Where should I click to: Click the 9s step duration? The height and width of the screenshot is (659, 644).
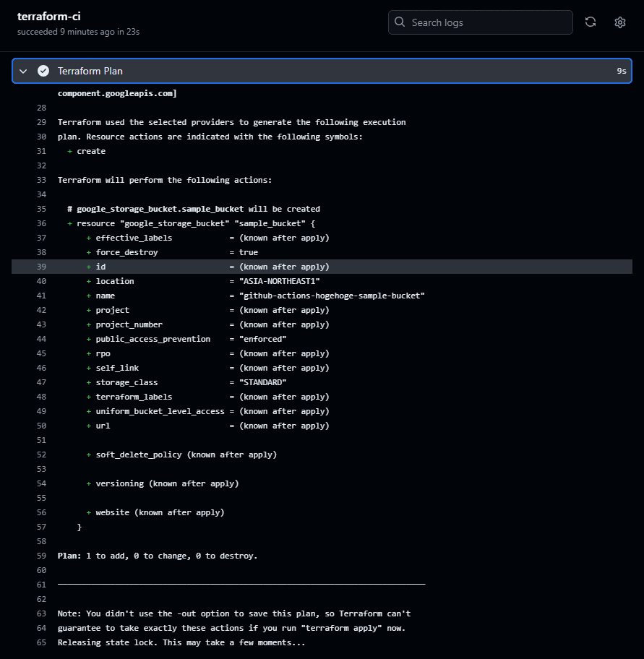(x=622, y=71)
